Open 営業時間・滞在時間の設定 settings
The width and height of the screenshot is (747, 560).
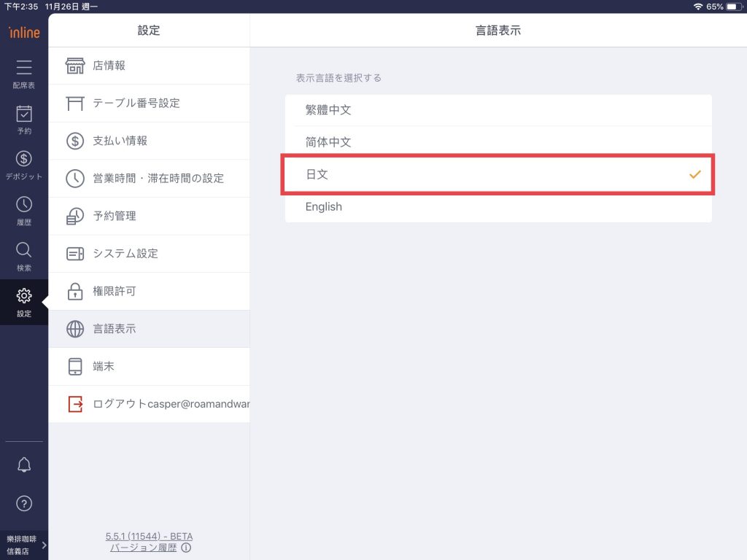coord(149,179)
